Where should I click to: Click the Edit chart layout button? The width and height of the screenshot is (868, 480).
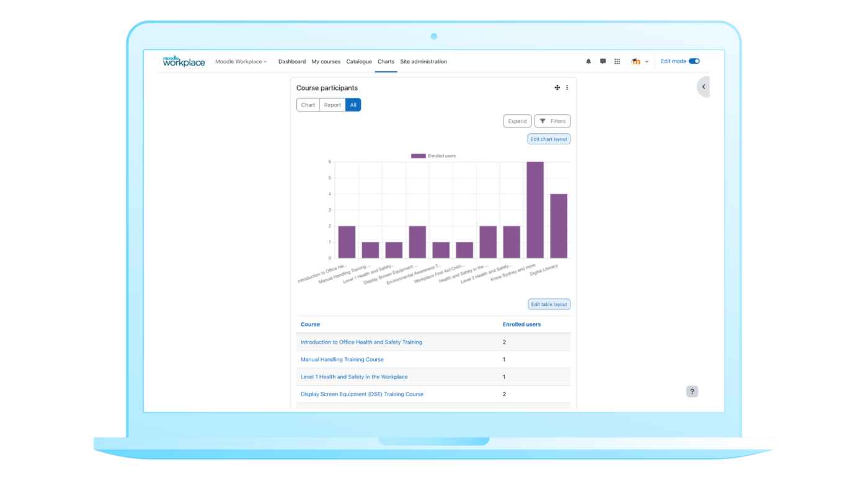549,139
